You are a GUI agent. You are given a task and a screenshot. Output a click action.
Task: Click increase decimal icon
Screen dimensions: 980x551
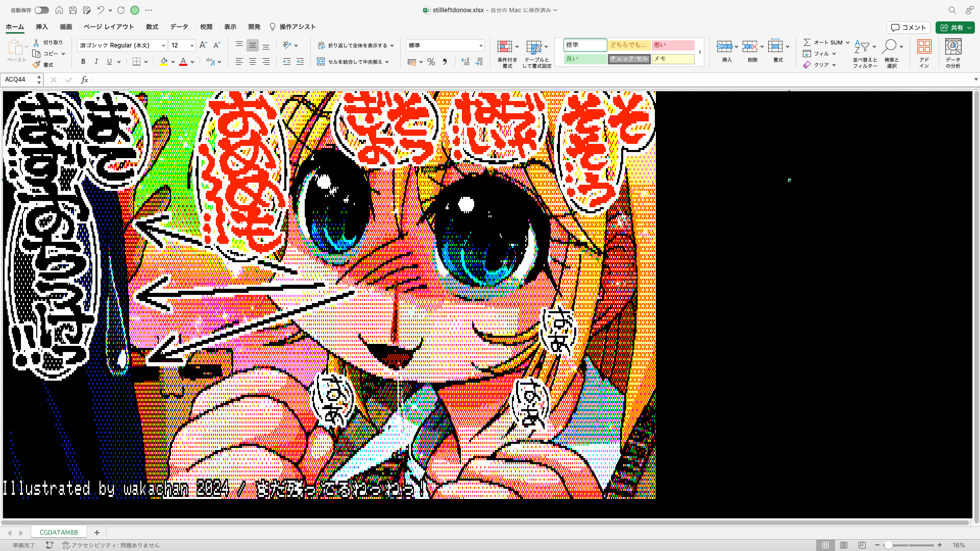(x=465, y=62)
